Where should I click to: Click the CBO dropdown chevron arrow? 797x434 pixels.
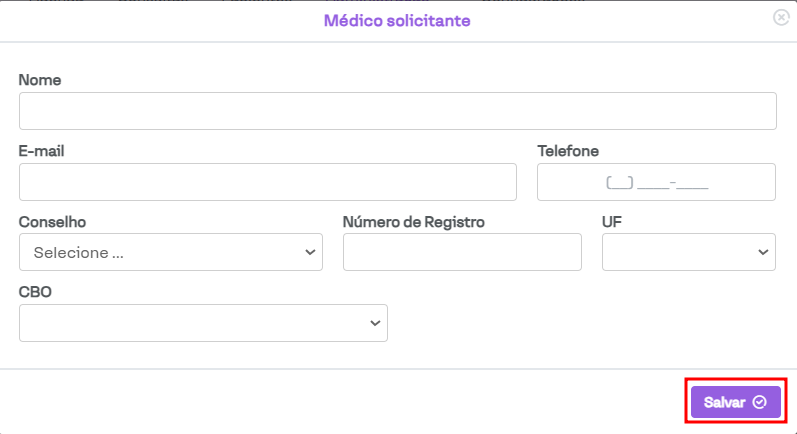click(375, 323)
